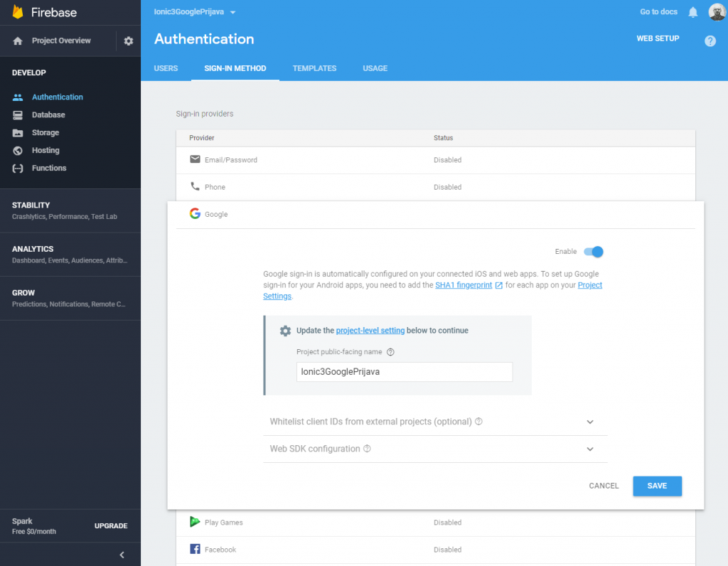Viewport: 728px width, 566px height.
Task: Click help icon beside Web SDK configuration
Action: 367,449
